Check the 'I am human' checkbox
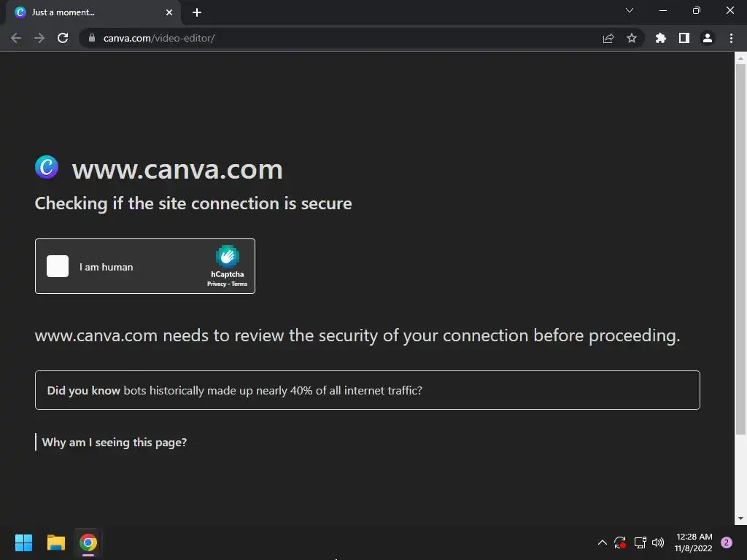The image size is (747, 560). [x=58, y=266]
